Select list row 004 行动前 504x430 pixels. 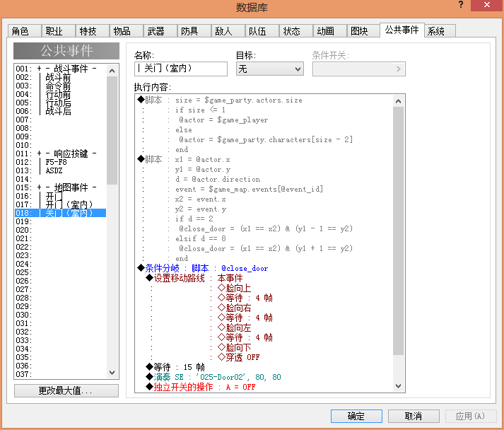[x=60, y=94]
